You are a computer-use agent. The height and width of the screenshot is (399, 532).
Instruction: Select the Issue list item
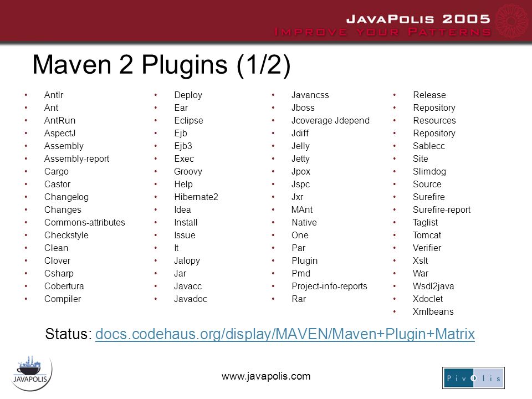coord(185,236)
